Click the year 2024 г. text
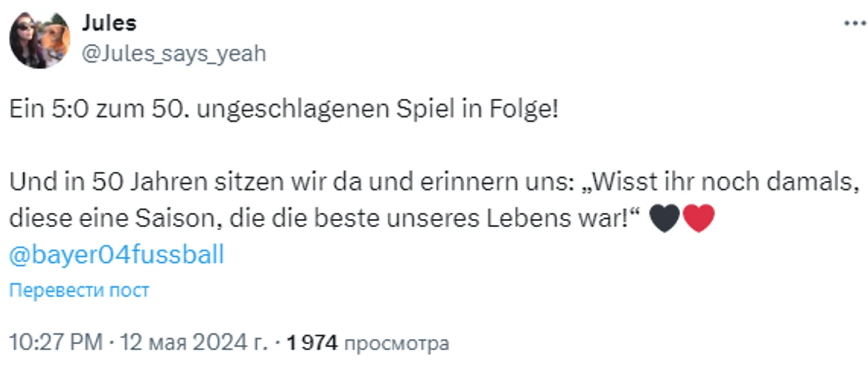The height and width of the screenshot is (371, 868). tap(233, 343)
